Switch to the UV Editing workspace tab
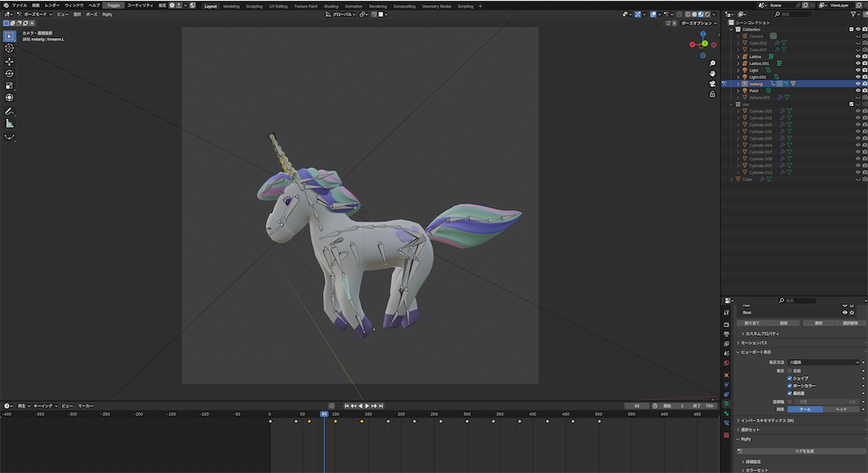Screen dimensions: 868x473 278,6
